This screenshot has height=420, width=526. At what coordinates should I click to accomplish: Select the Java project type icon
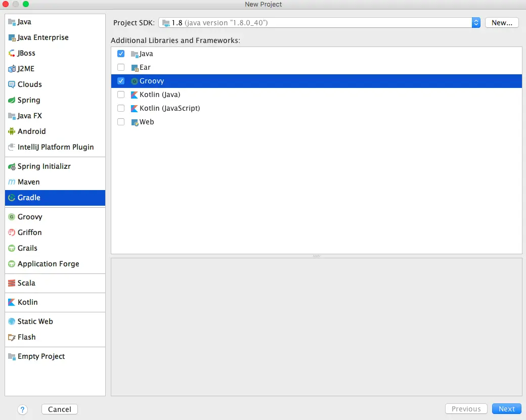(12, 22)
